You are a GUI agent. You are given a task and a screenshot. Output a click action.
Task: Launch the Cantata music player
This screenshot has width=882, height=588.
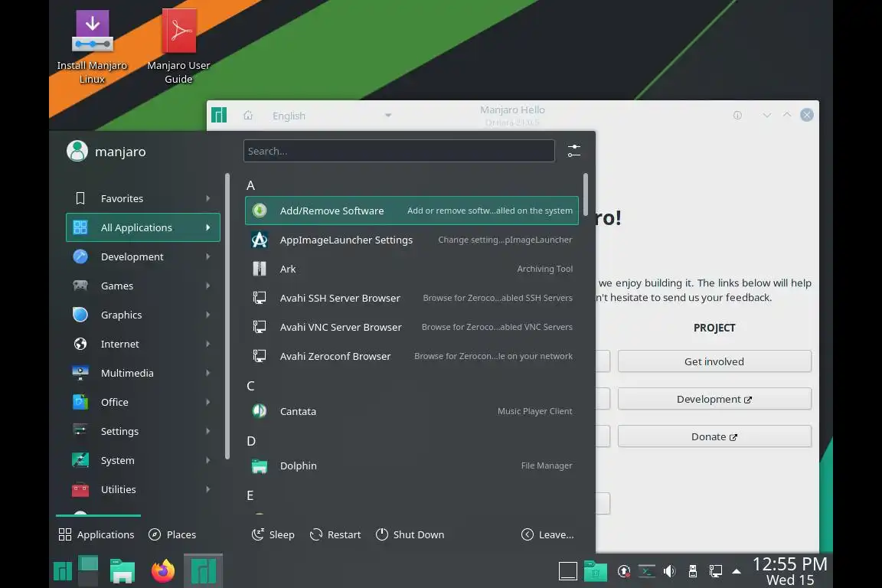pos(412,411)
